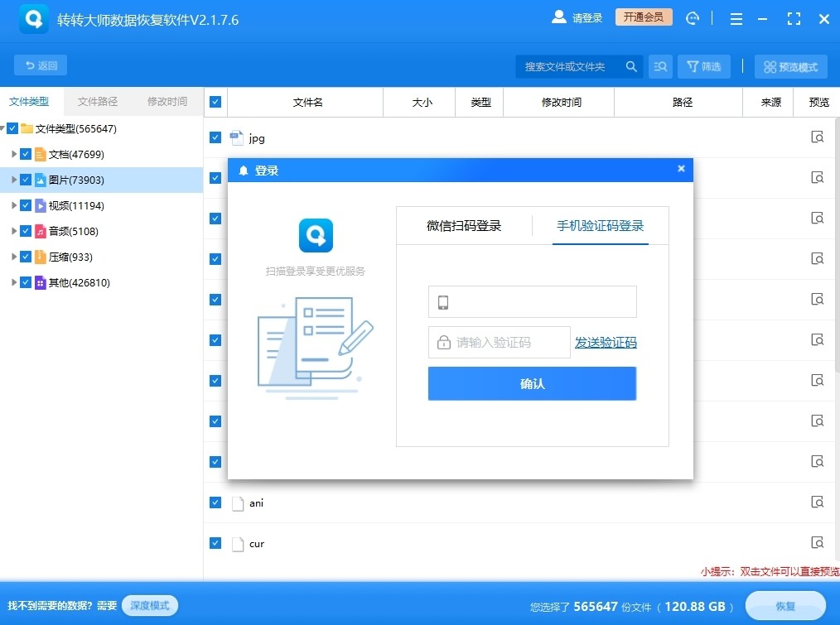Click the 筛选 filter icon

[703, 66]
